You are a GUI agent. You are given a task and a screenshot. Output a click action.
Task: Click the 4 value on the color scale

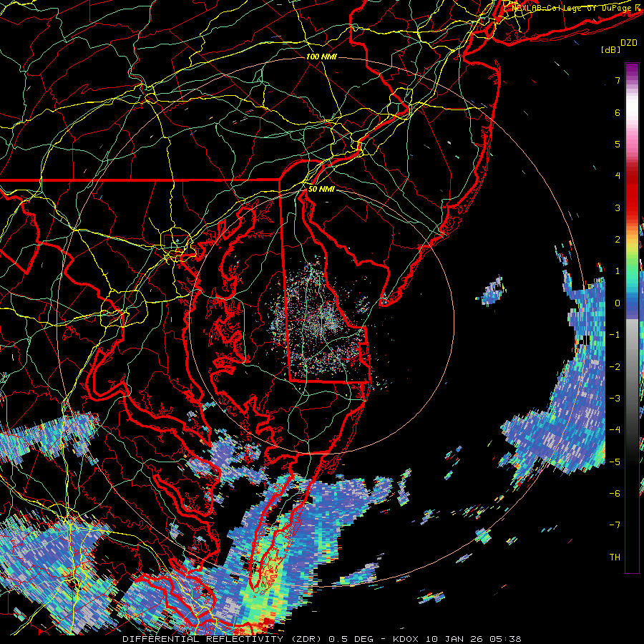pos(618,175)
